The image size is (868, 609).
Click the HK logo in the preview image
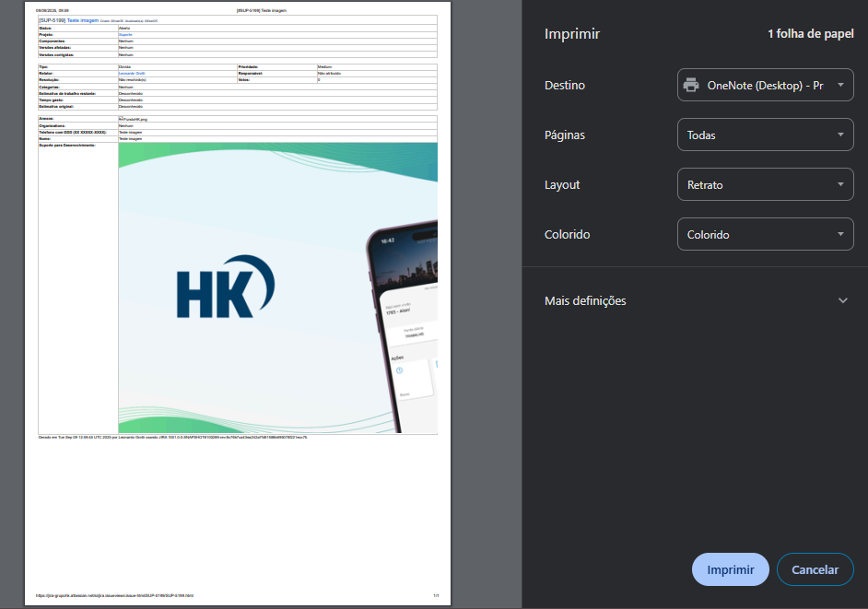[x=226, y=287]
